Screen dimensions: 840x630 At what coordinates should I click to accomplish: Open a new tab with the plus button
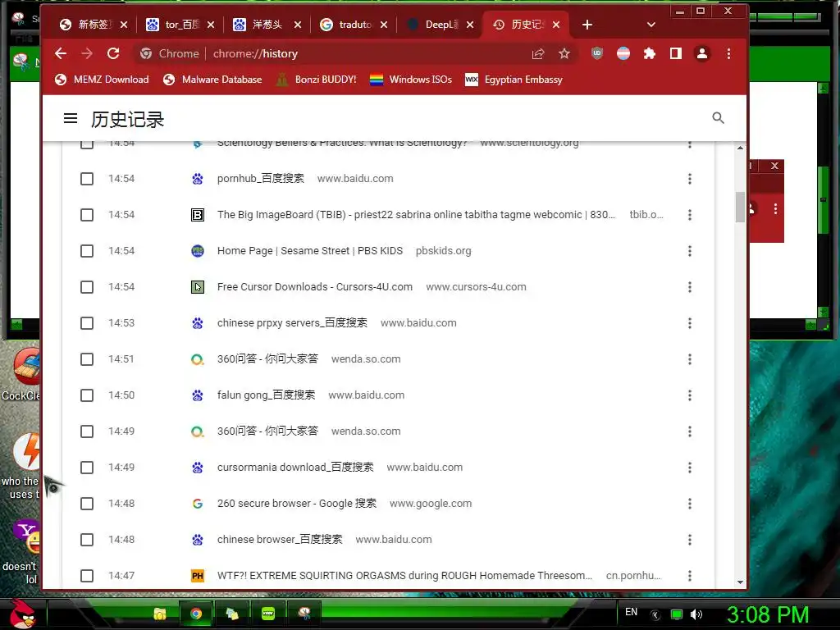pyautogui.click(x=587, y=25)
